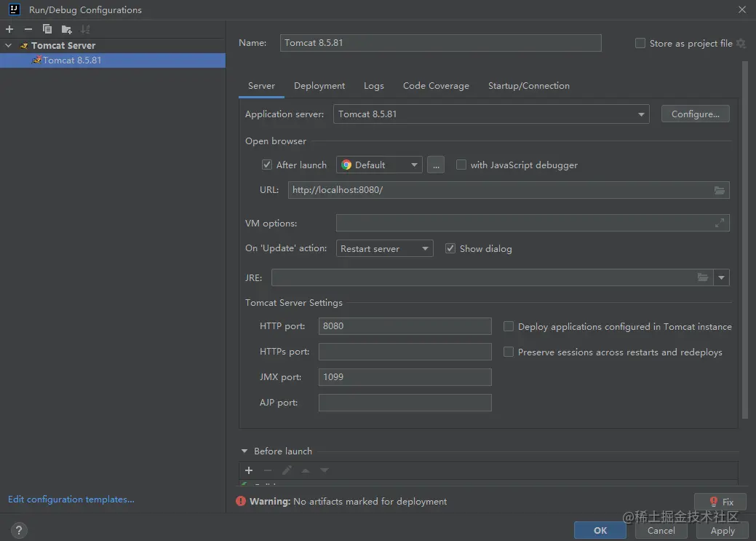Click the right panel vertical scrollbar
Screen dimensions: 756x541
point(745,241)
